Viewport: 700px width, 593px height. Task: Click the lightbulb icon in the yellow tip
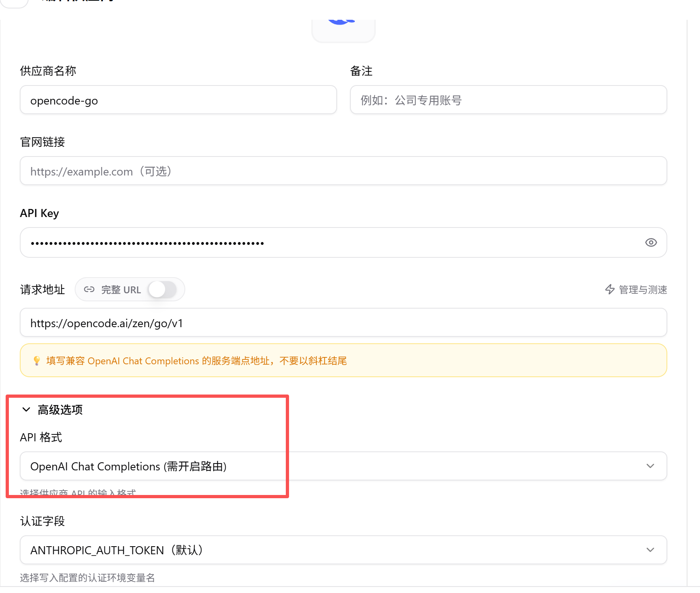(x=37, y=361)
